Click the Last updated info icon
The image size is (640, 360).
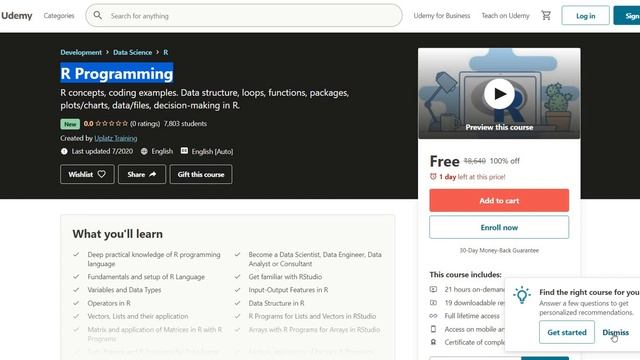click(x=64, y=151)
